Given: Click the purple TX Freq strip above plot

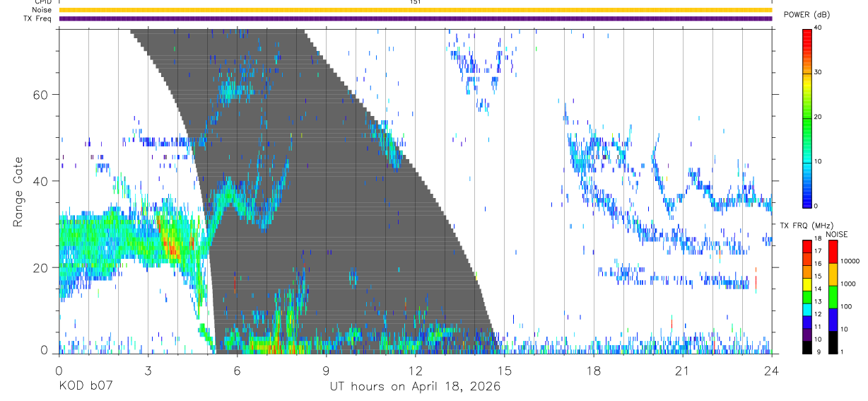Looking at the screenshot, I should [415, 18].
